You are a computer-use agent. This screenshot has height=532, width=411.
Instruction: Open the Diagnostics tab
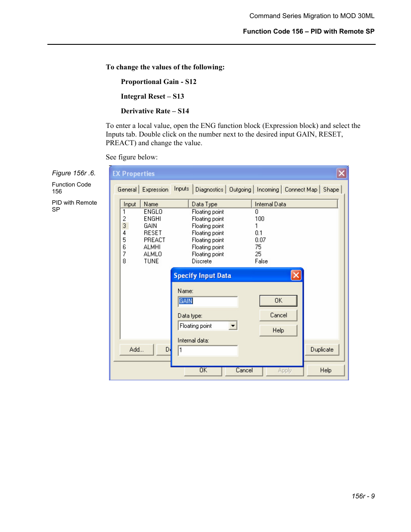(x=209, y=190)
